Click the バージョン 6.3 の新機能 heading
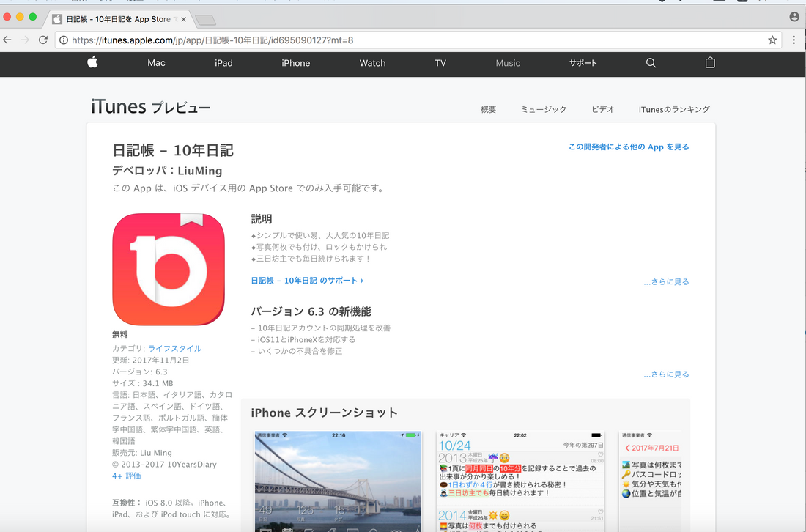The image size is (806, 532). pyautogui.click(x=311, y=311)
